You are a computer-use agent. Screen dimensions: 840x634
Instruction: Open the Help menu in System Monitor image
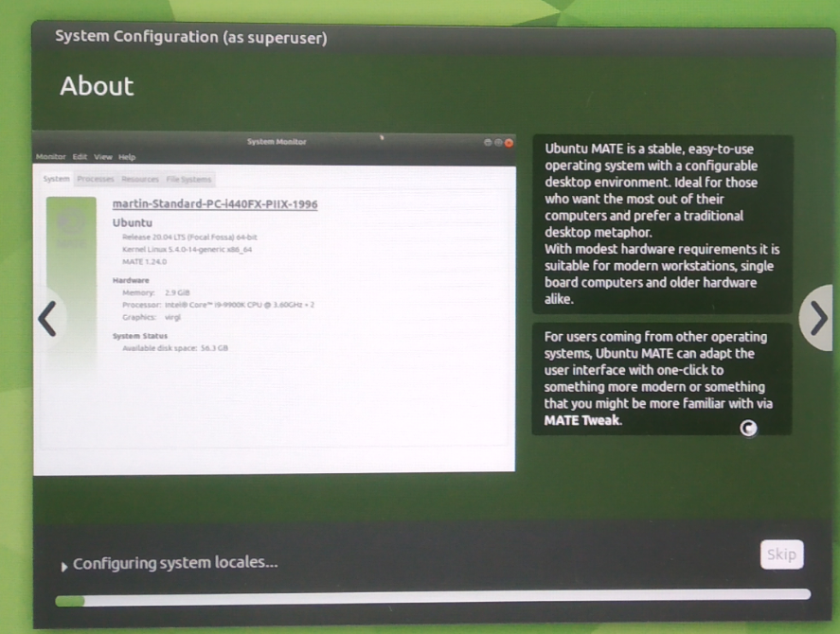[127, 157]
